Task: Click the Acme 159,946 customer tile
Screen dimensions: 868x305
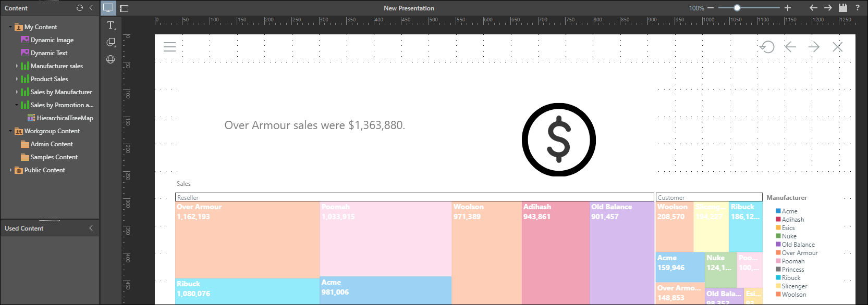Action: point(680,267)
